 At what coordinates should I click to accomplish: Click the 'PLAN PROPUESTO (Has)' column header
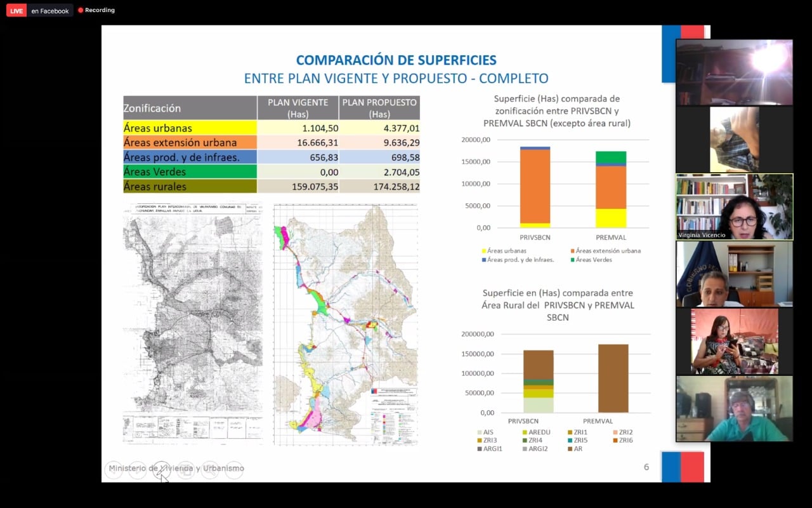pyautogui.click(x=379, y=108)
